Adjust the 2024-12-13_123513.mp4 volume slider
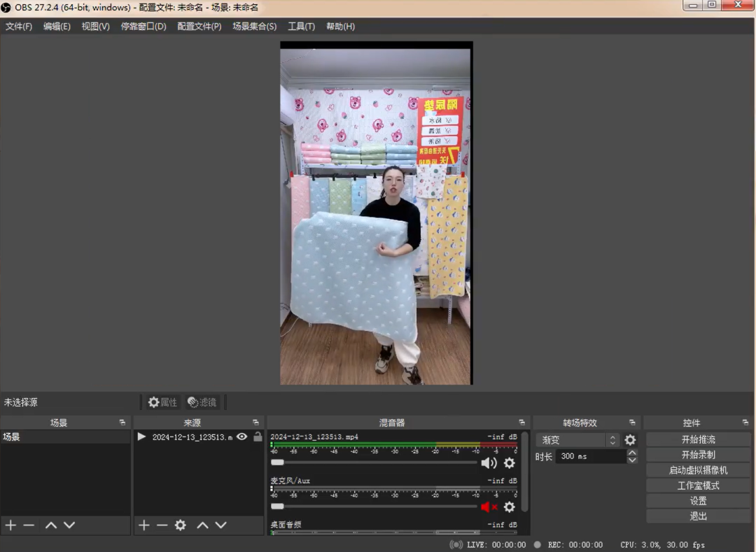The width and height of the screenshot is (756, 552). (374, 462)
